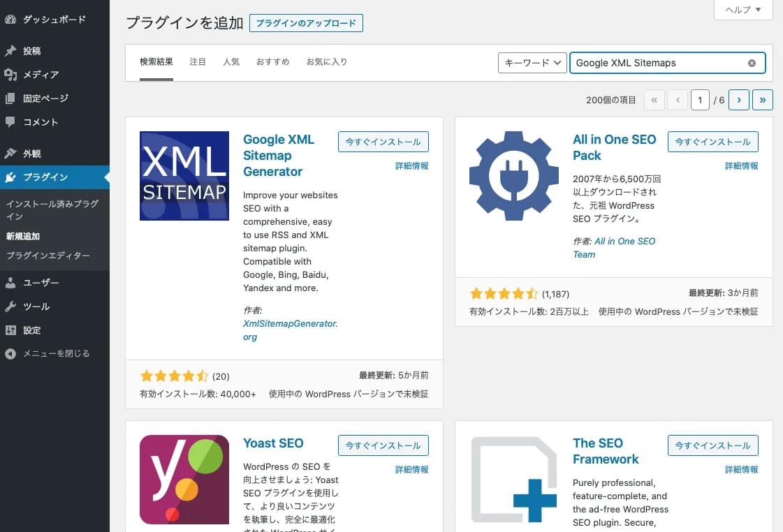Screen dimensions: 783x532
Task: Click The SEO Framework title link
Action: tap(606, 451)
